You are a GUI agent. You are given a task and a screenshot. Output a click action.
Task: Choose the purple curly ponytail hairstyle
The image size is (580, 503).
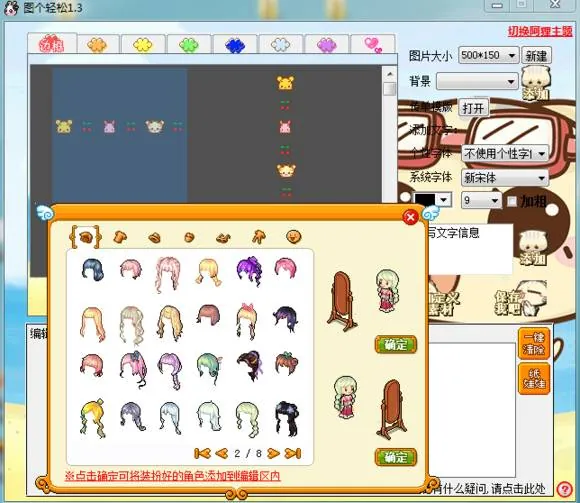(250, 271)
